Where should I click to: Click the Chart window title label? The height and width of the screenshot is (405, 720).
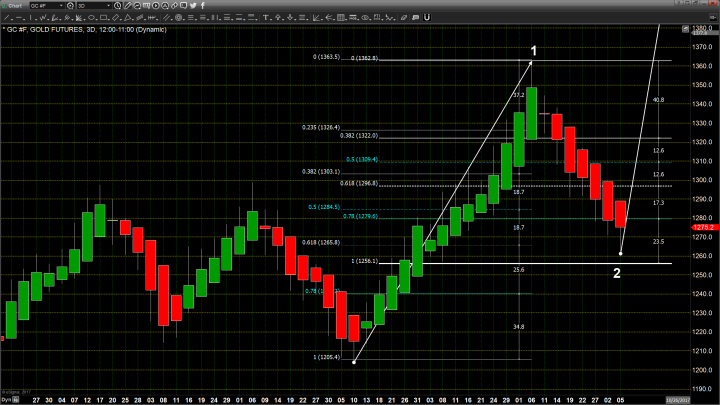click(x=15, y=6)
